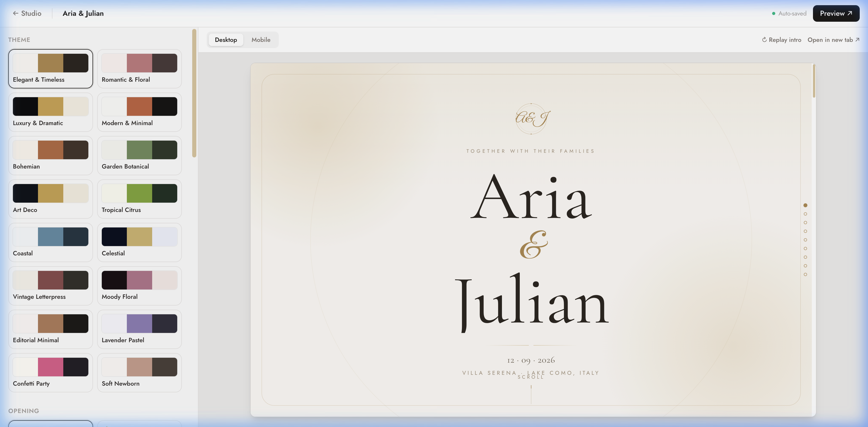
Task: Pick the Art Deco theme
Action: coord(51,199)
